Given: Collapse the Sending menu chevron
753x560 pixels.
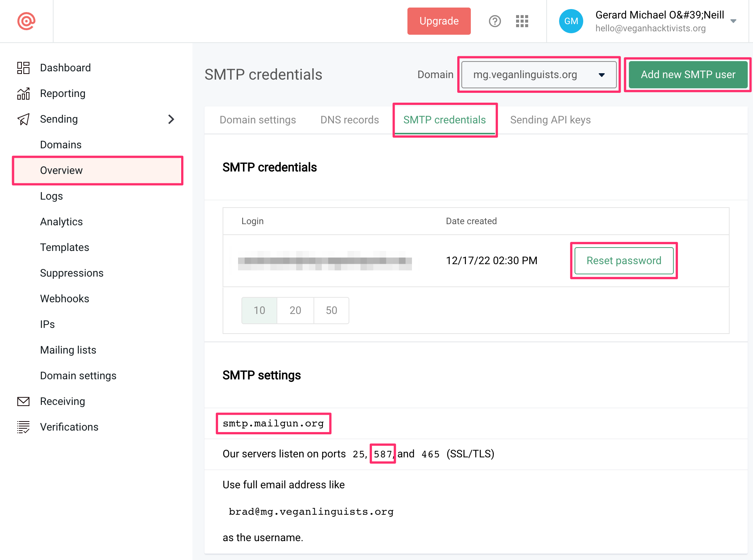Looking at the screenshot, I should (x=171, y=119).
